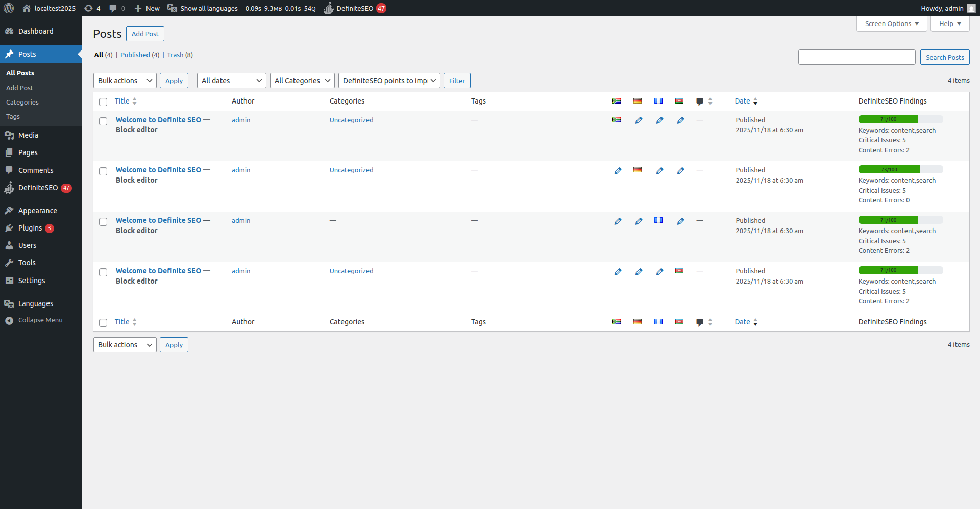Open the Uncategorized category link

[x=351, y=120]
